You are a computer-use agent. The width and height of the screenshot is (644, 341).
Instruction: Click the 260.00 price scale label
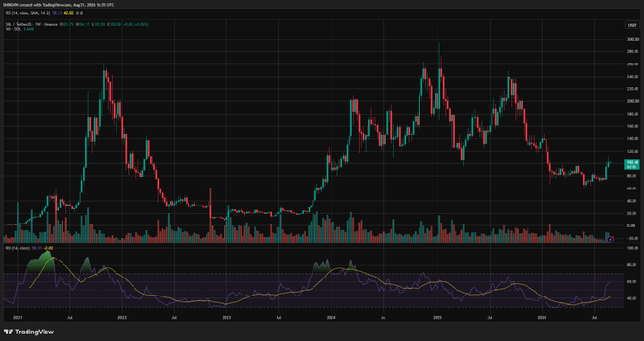click(632, 64)
